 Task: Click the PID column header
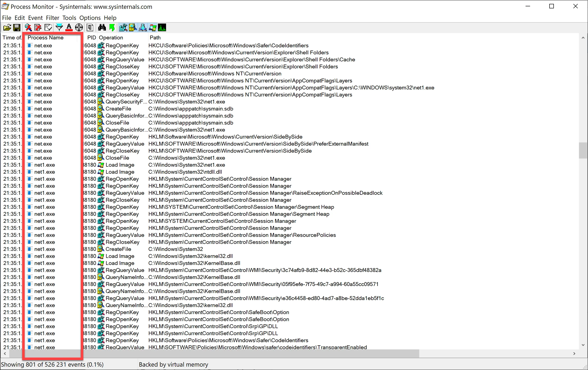(x=91, y=38)
